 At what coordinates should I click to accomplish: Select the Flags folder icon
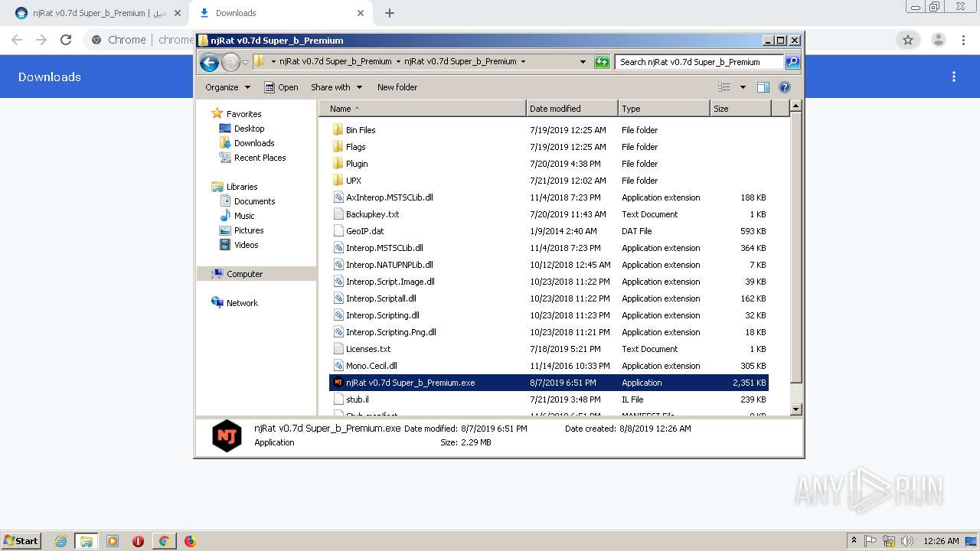[338, 147]
